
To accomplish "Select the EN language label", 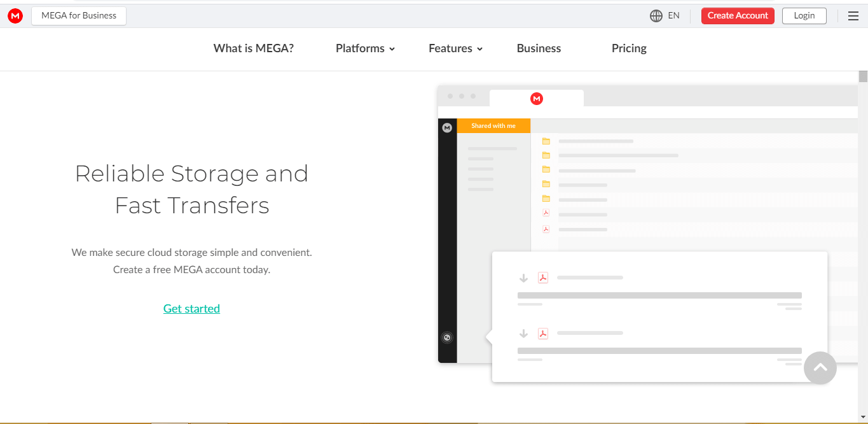I will [x=674, y=16].
